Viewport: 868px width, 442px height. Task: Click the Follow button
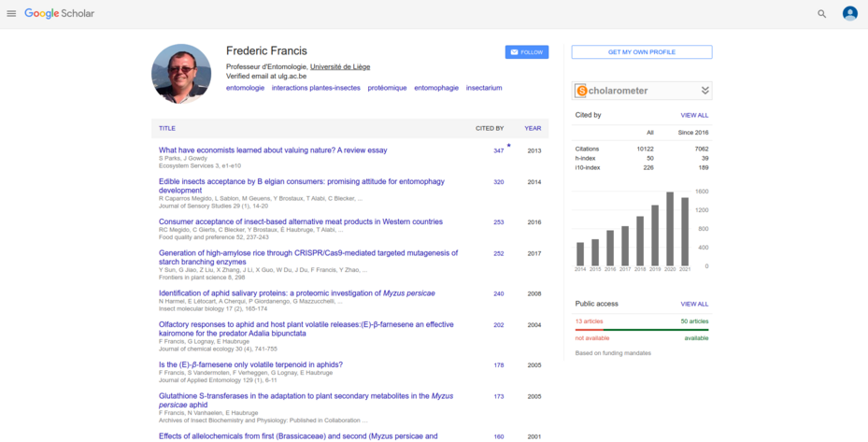527,52
